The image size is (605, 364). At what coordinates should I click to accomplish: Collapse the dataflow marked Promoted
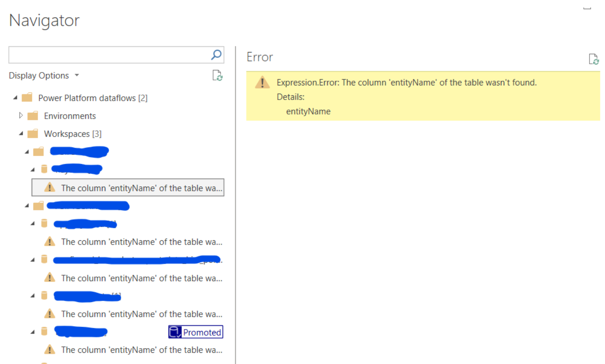(x=33, y=332)
